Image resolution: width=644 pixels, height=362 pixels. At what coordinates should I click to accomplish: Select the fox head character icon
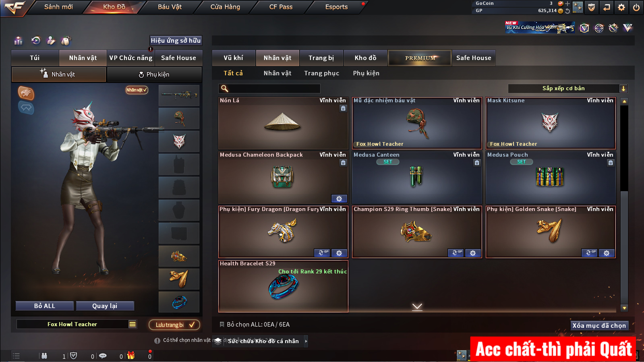pos(26,93)
